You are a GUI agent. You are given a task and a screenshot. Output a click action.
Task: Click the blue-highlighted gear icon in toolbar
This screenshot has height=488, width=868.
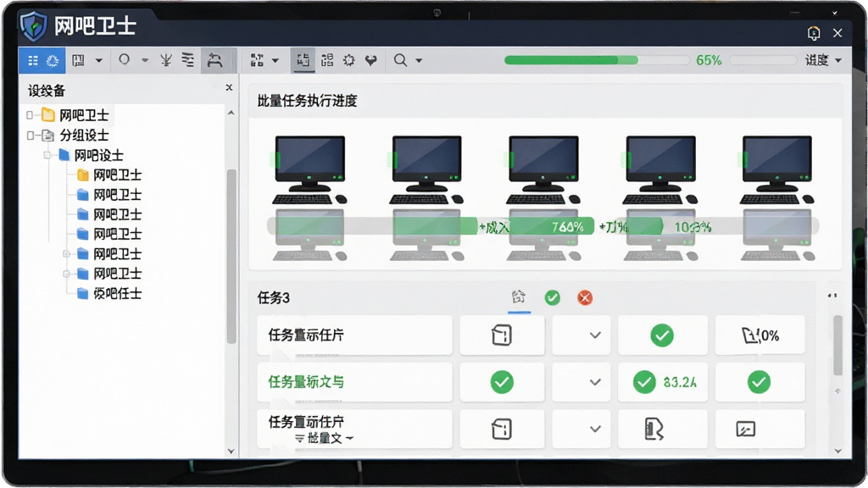click(x=53, y=60)
